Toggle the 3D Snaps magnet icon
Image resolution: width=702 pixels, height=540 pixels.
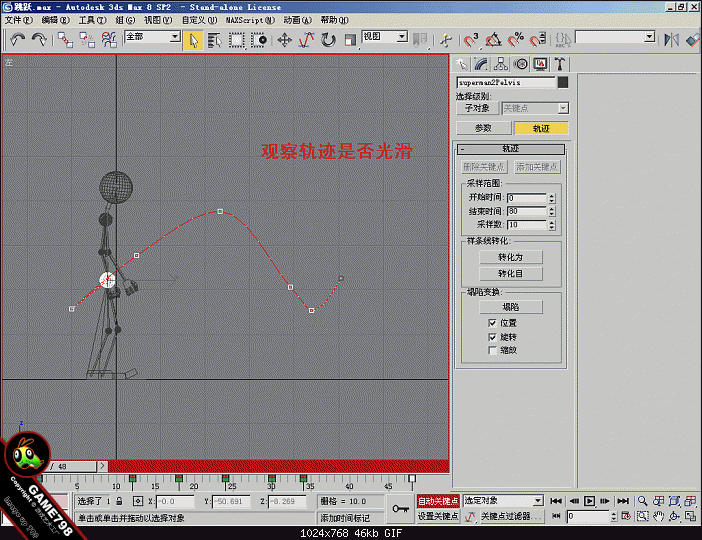[x=471, y=40]
